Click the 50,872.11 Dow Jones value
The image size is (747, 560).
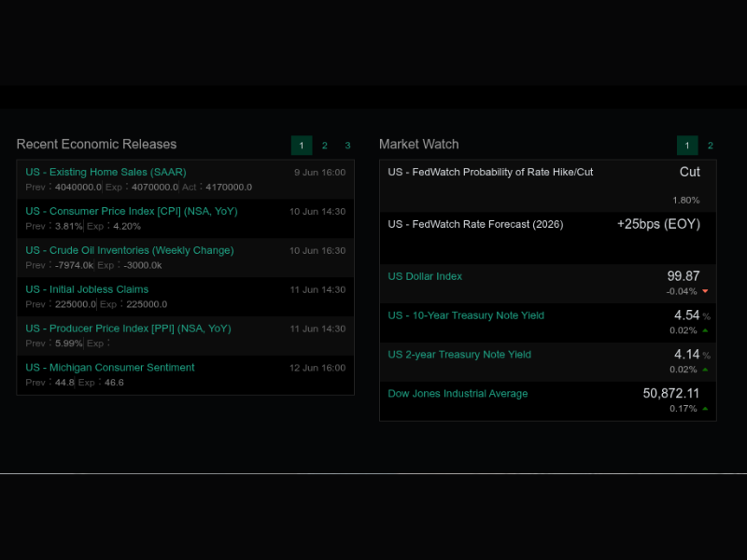[670, 393]
